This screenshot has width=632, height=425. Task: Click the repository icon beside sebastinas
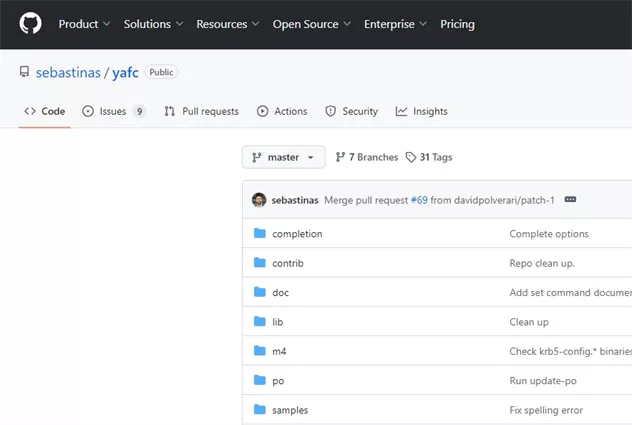click(x=24, y=72)
